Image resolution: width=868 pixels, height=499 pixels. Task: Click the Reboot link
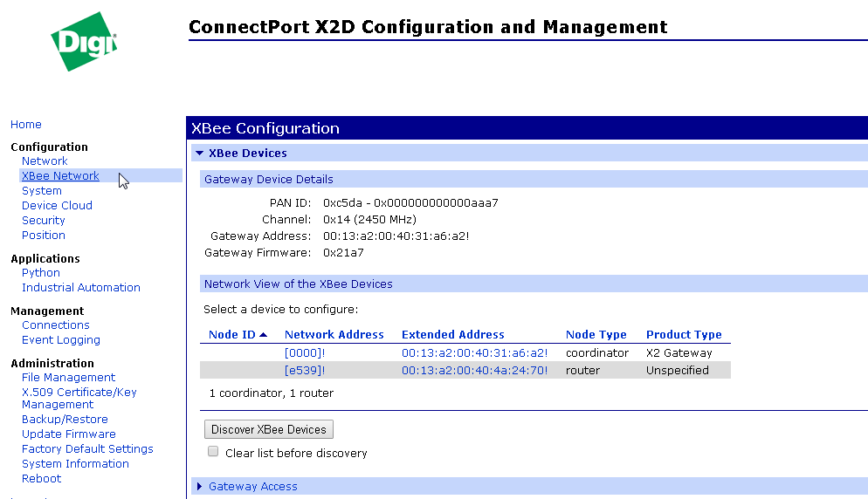tap(42, 479)
